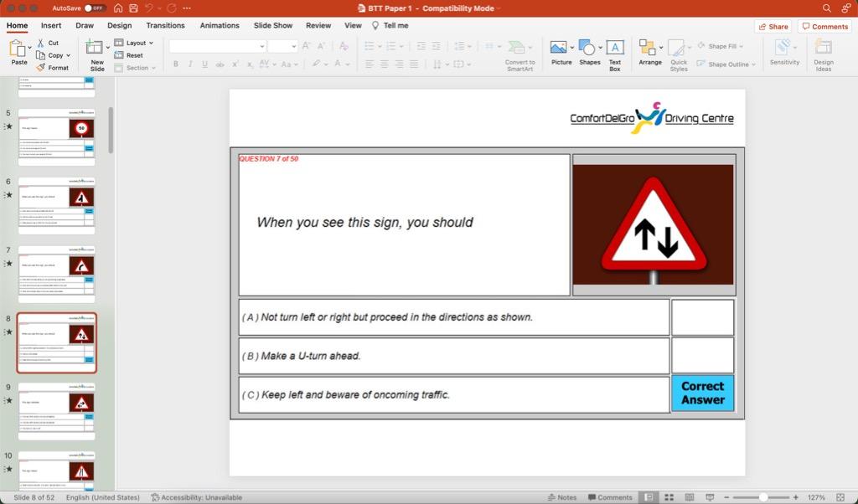This screenshot has width=858, height=504.
Task: Open the Review ribbon tab
Action: (x=318, y=25)
